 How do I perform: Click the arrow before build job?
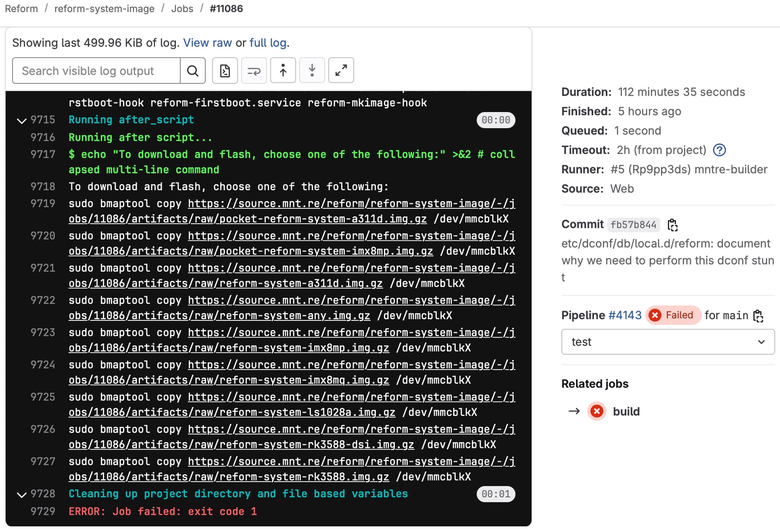[x=574, y=411]
